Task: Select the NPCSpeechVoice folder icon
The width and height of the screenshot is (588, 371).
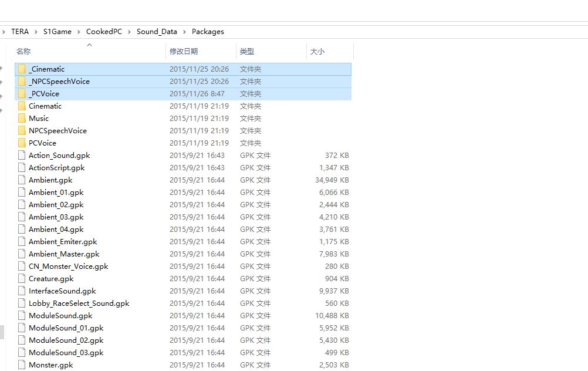Action: [22, 131]
